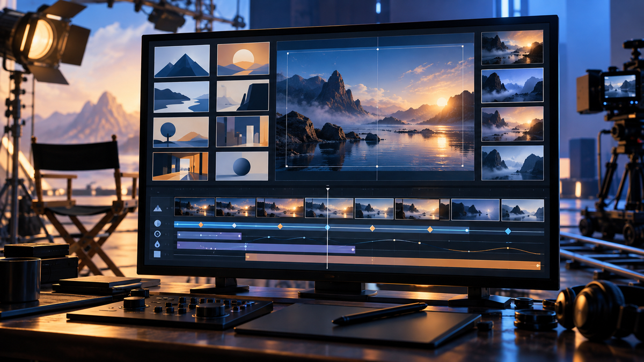Choose the dark cliff silhouette thumbnail
Screen dimensions: 644x362
[x=243, y=95]
